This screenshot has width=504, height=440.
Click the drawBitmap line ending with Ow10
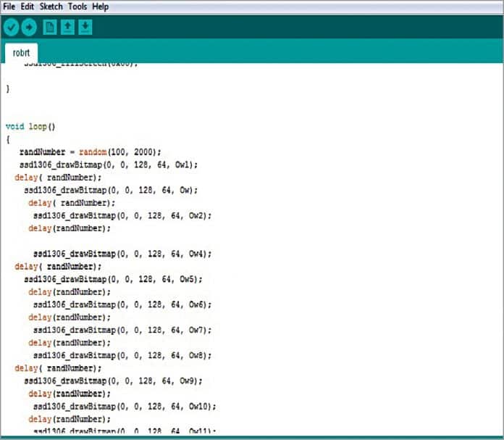[x=124, y=406]
